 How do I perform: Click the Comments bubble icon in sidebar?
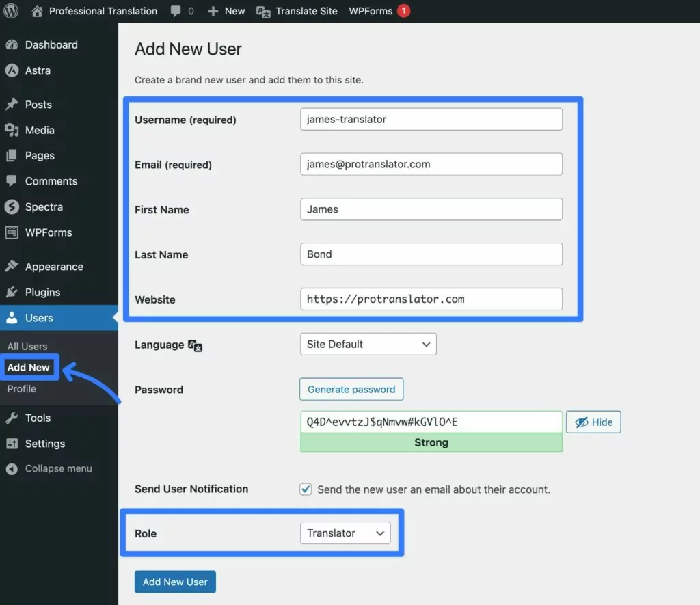(x=12, y=181)
